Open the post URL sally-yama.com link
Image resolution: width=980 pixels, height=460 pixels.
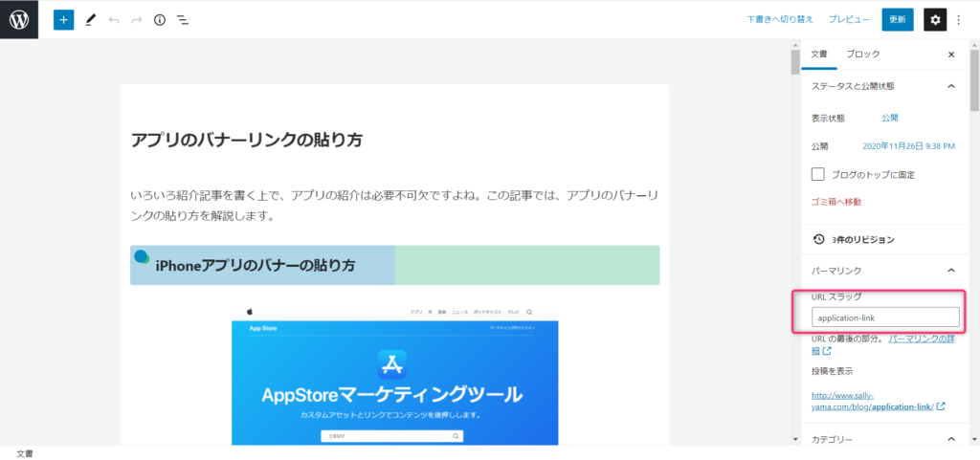[x=873, y=401]
